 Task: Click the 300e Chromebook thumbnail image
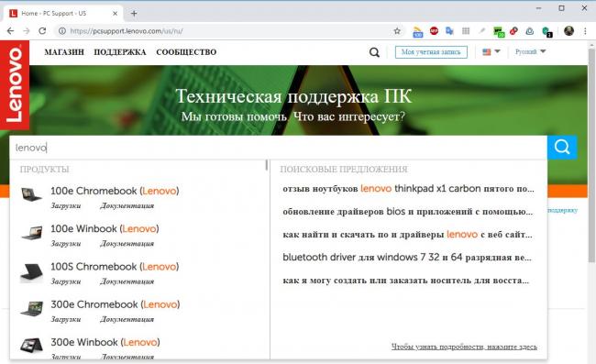[x=31, y=308]
